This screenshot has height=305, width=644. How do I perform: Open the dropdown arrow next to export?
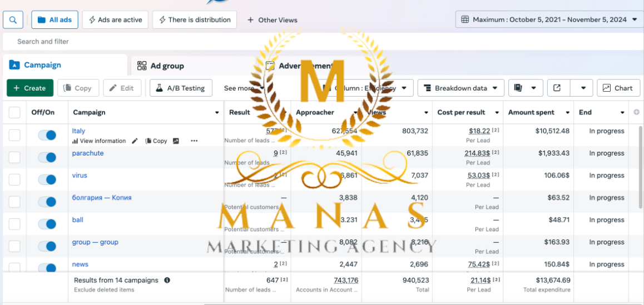click(x=583, y=88)
